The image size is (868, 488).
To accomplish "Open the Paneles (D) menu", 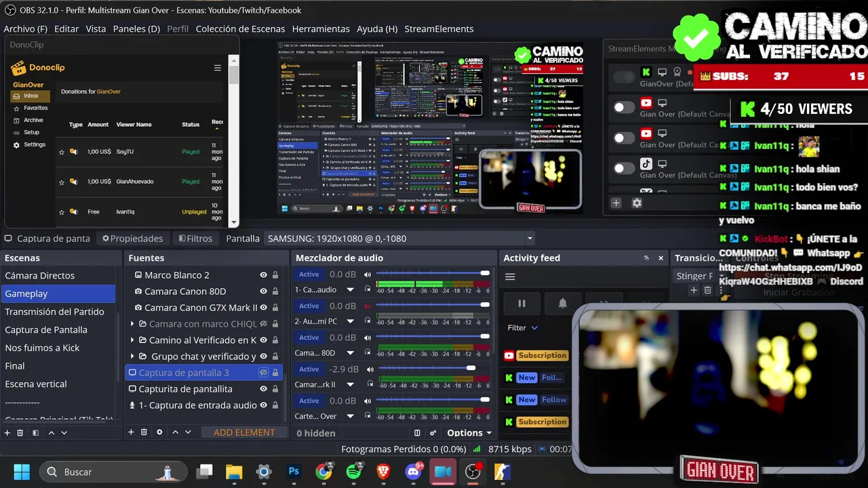I will [x=136, y=28].
